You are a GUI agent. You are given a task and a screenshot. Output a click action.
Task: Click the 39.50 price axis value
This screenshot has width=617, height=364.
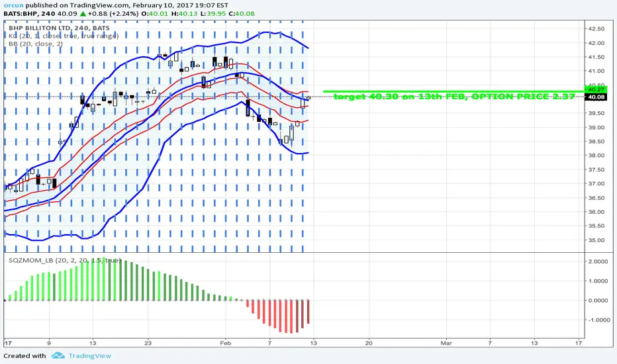click(596, 113)
